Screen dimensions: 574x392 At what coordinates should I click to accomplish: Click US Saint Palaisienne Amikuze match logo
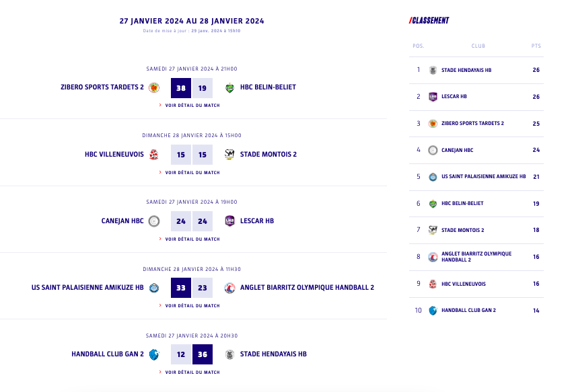coord(154,288)
